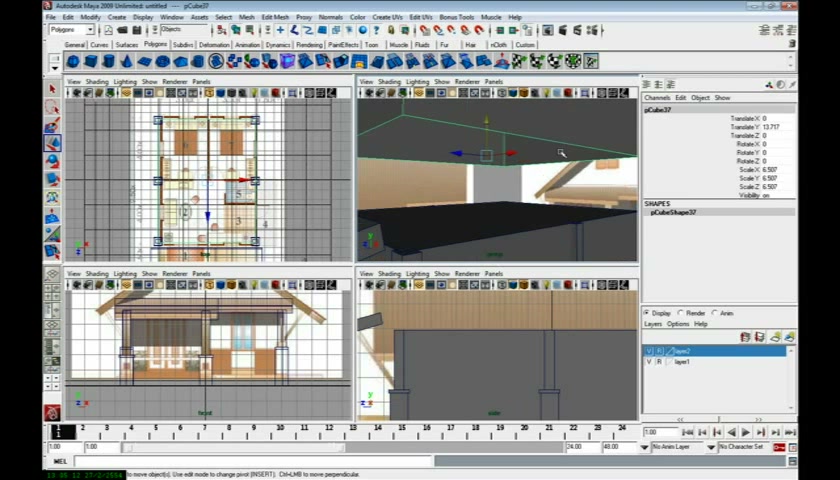This screenshot has height=480, width=840.
Task: Click the layer2 color swatch box
Action: [x=670, y=351]
